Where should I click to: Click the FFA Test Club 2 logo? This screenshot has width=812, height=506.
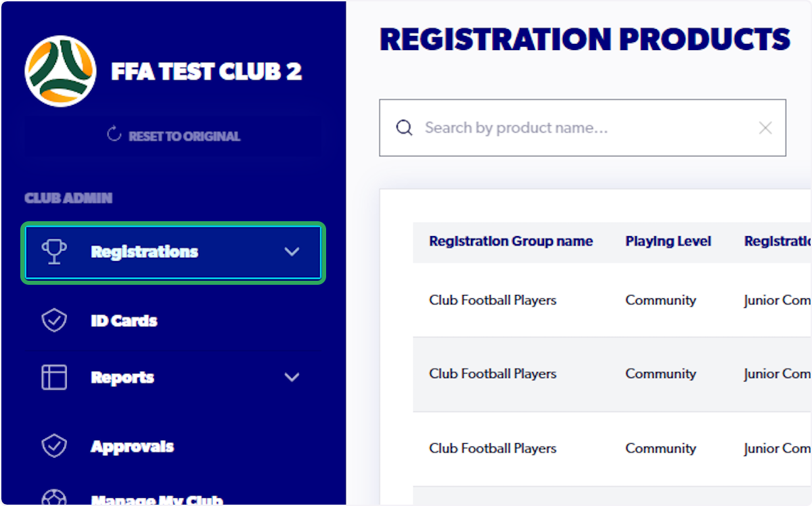60,70
